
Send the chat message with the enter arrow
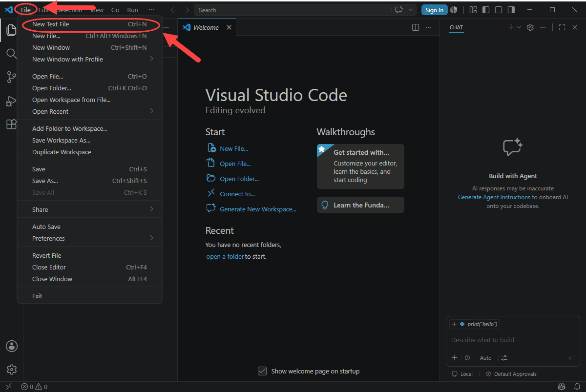[x=571, y=358]
